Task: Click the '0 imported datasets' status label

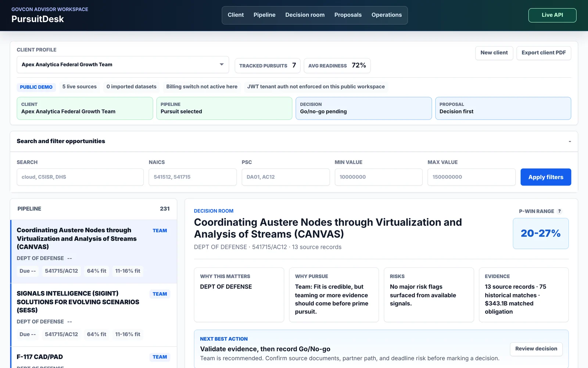Action: pos(132,87)
